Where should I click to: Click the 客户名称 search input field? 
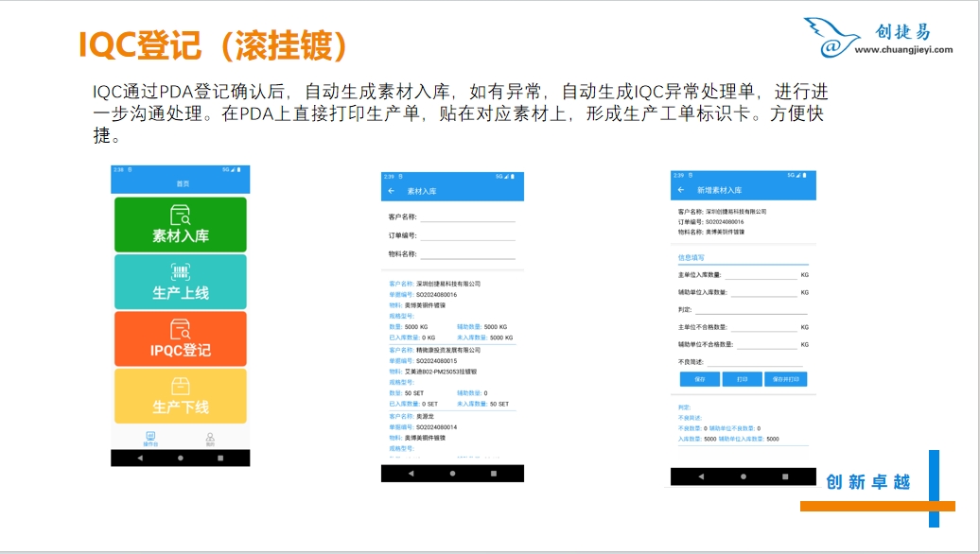point(467,216)
